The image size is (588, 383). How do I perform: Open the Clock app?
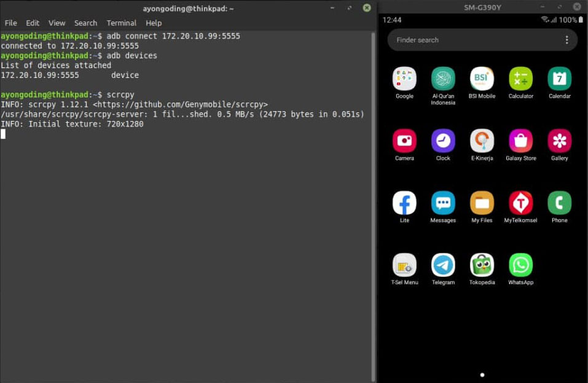pyautogui.click(x=443, y=141)
